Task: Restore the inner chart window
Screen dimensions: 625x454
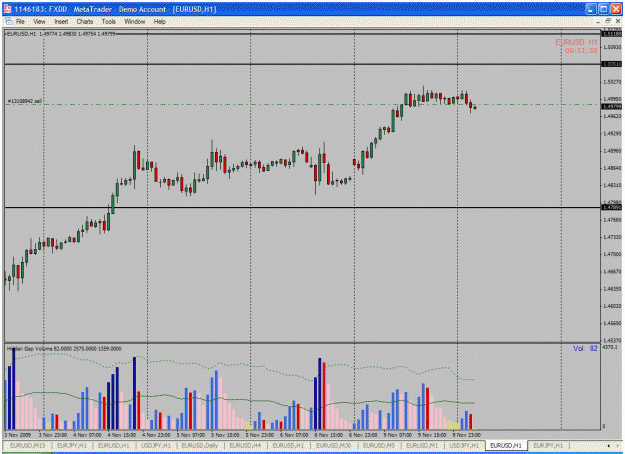Action: pos(607,21)
